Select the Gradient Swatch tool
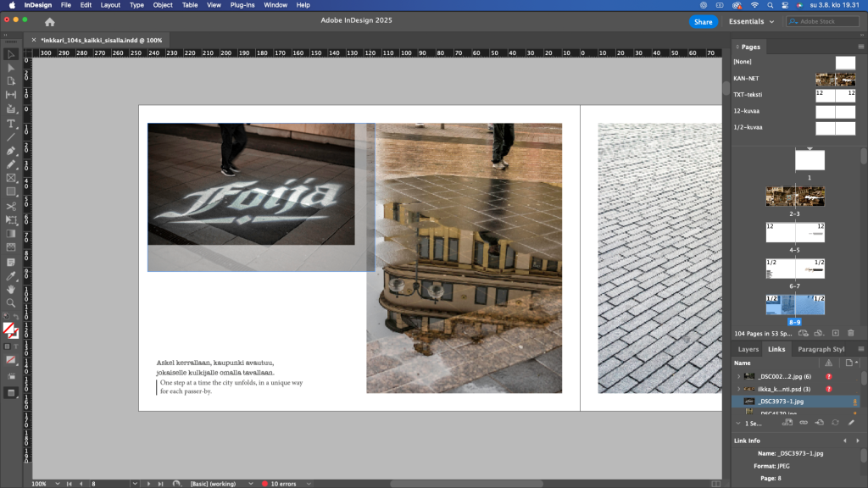The image size is (868, 488). 11,234
